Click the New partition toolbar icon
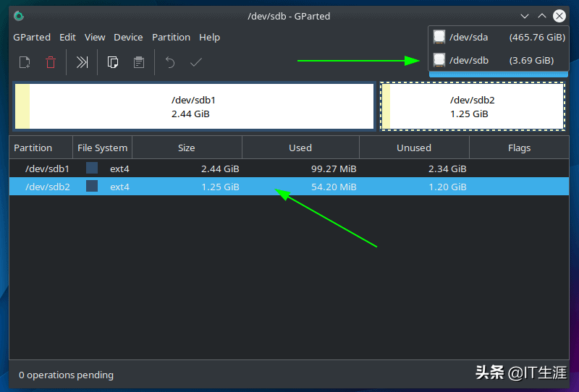 click(x=25, y=63)
